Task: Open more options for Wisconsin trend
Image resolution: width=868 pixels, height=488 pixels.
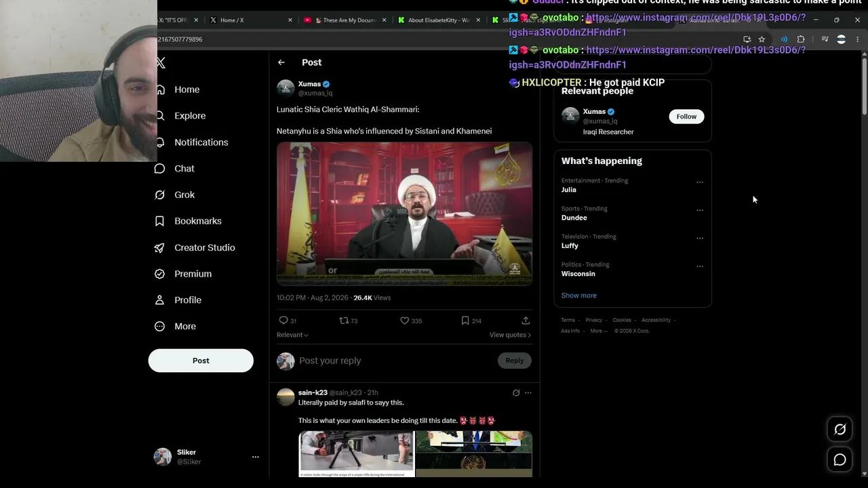Action: coord(700,266)
